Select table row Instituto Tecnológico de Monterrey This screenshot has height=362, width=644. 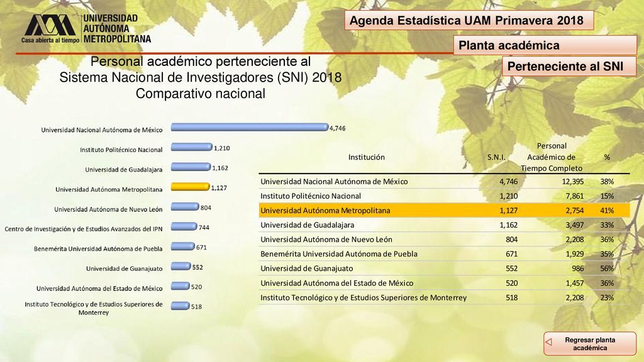(444, 297)
